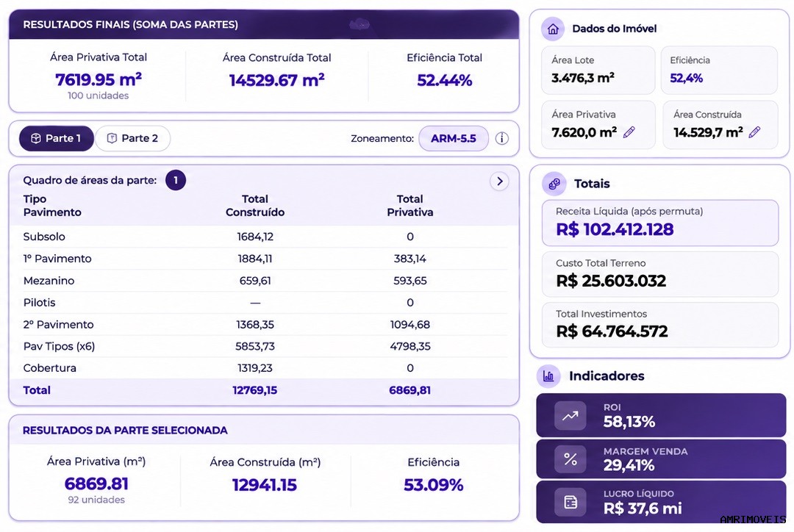Click the 7619.95 m² total private area value

click(99, 79)
